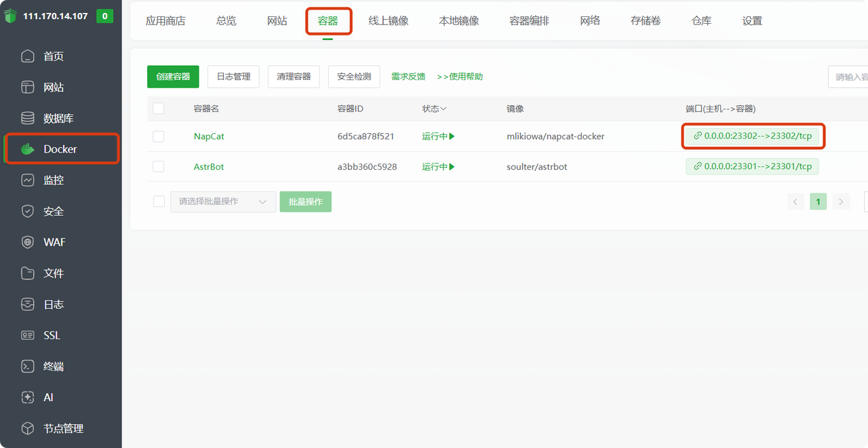The height and width of the screenshot is (448, 868).
Task: Click the NapCat running status arrow
Action: [x=452, y=136]
